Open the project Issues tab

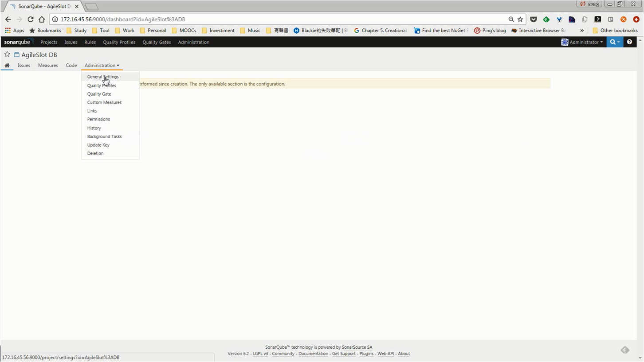click(24, 66)
